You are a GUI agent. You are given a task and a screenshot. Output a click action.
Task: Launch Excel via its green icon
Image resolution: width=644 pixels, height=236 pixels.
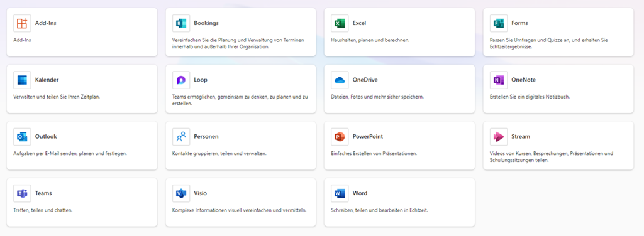(x=340, y=23)
